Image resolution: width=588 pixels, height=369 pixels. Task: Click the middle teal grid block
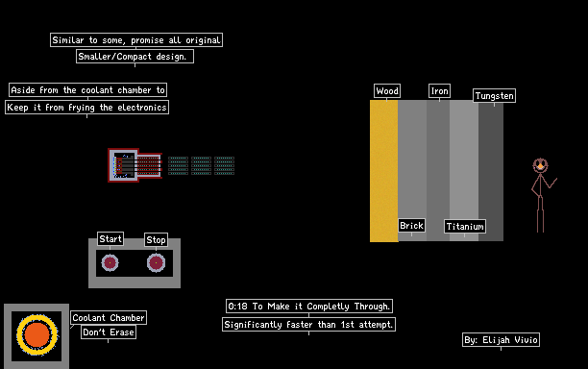click(202, 165)
